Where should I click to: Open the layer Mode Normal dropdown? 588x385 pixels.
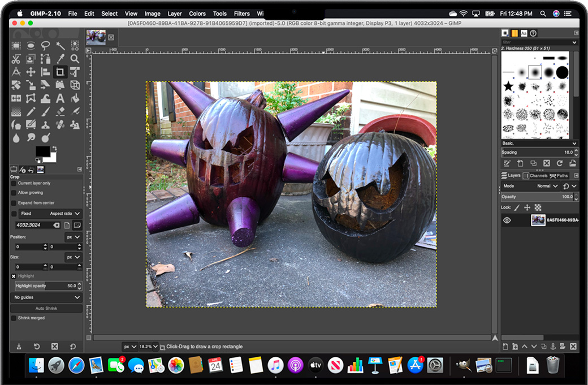(547, 186)
